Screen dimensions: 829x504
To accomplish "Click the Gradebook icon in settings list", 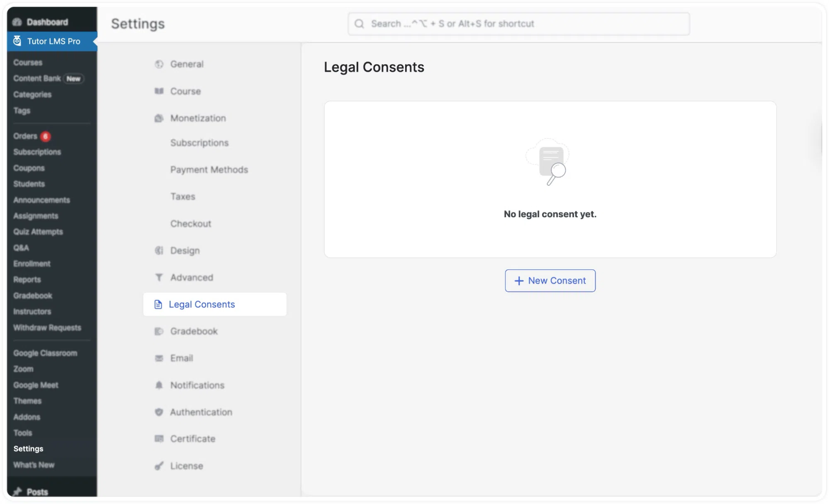I will (159, 331).
